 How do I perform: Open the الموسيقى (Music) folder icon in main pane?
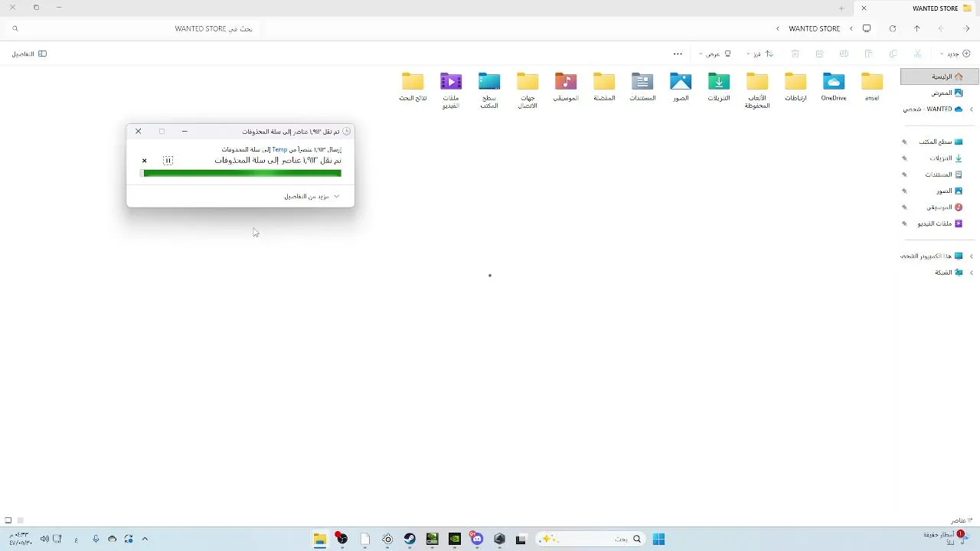point(566,81)
